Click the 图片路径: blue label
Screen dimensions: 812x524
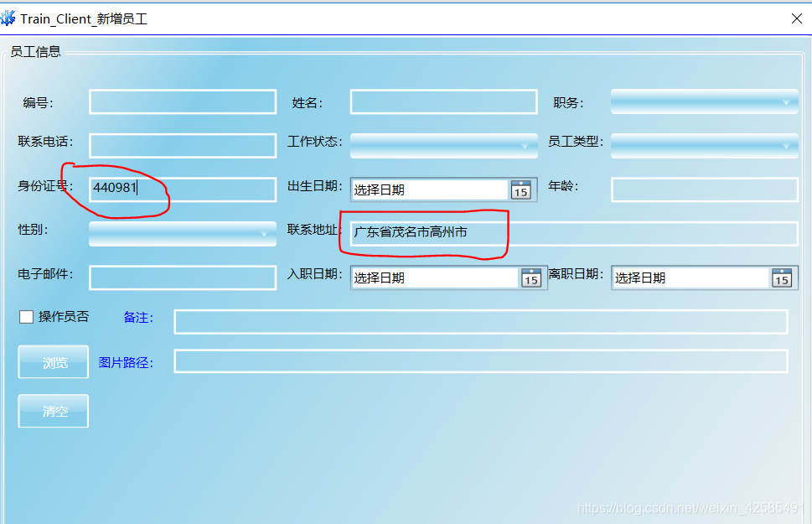click(x=126, y=362)
